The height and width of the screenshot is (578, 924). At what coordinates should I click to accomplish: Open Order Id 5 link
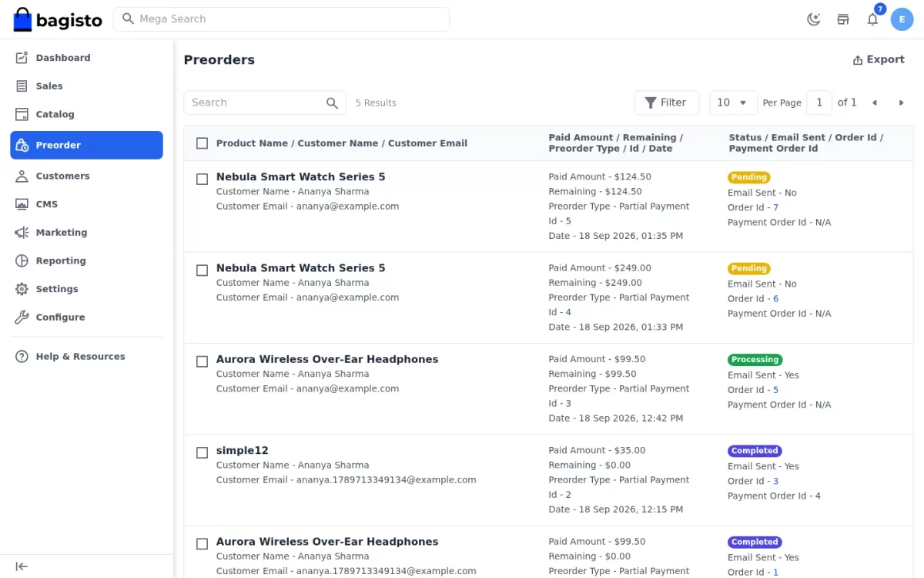(x=775, y=390)
